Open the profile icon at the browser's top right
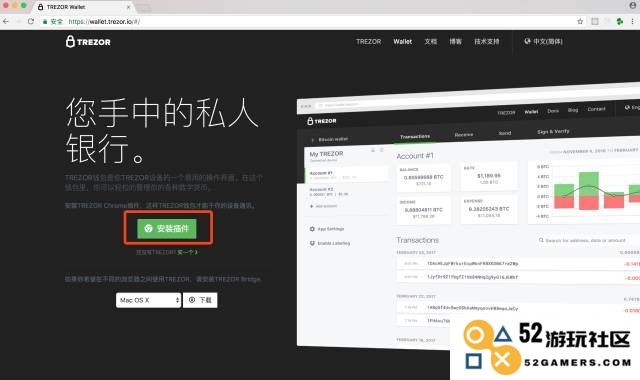This screenshot has width=640, height=380. click(x=633, y=5)
